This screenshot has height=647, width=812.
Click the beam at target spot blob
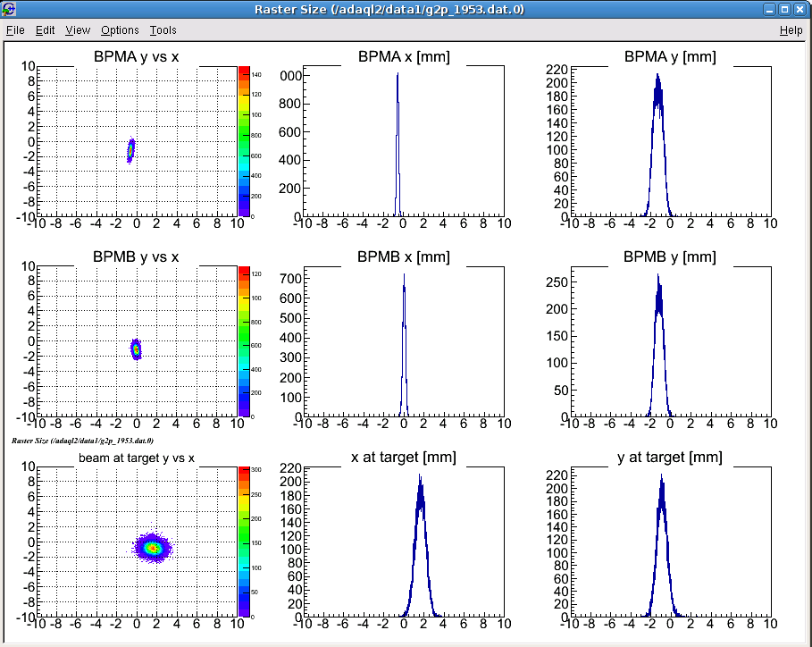pyautogui.click(x=152, y=547)
